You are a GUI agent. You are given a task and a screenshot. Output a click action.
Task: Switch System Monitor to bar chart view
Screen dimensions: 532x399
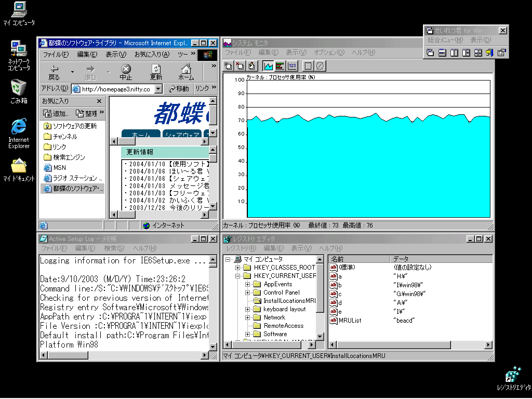280,66
